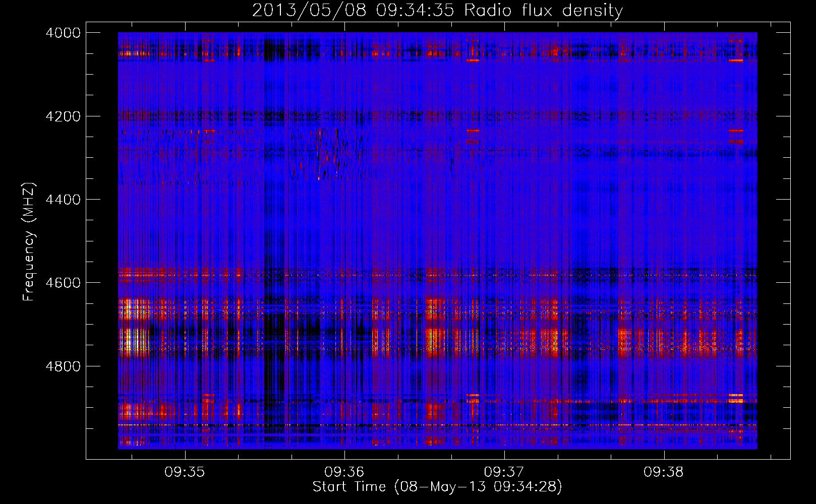Select the 4800 frequency tick label
Image resolution: width=816 pixels, height=504 pixels.
point(63,366)
